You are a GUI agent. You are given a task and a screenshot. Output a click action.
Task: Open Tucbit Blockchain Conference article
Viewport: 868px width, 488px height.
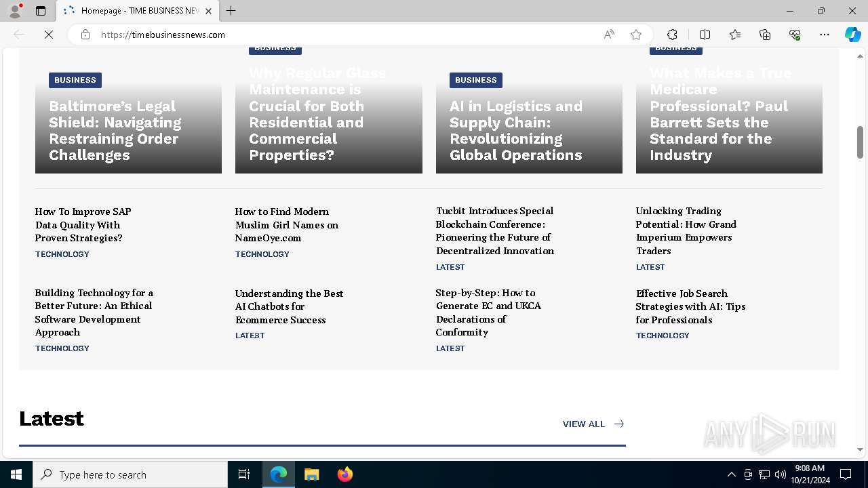[x=495, y=230]
